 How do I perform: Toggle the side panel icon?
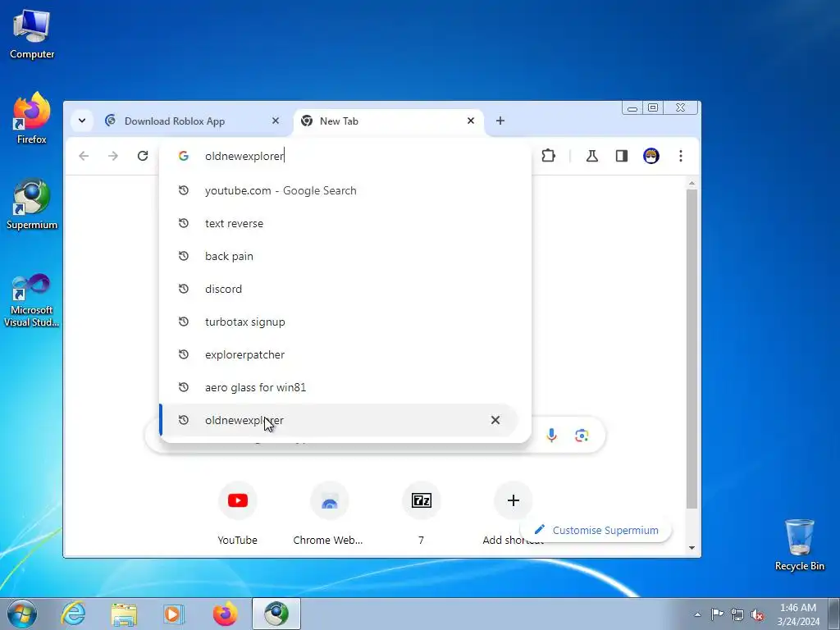(622, 156)
